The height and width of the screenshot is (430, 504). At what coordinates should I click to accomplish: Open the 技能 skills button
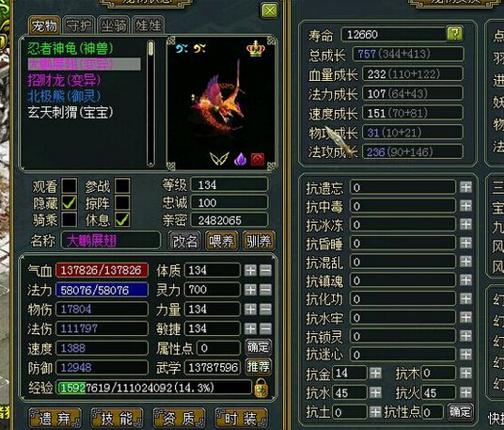[117, 419]
